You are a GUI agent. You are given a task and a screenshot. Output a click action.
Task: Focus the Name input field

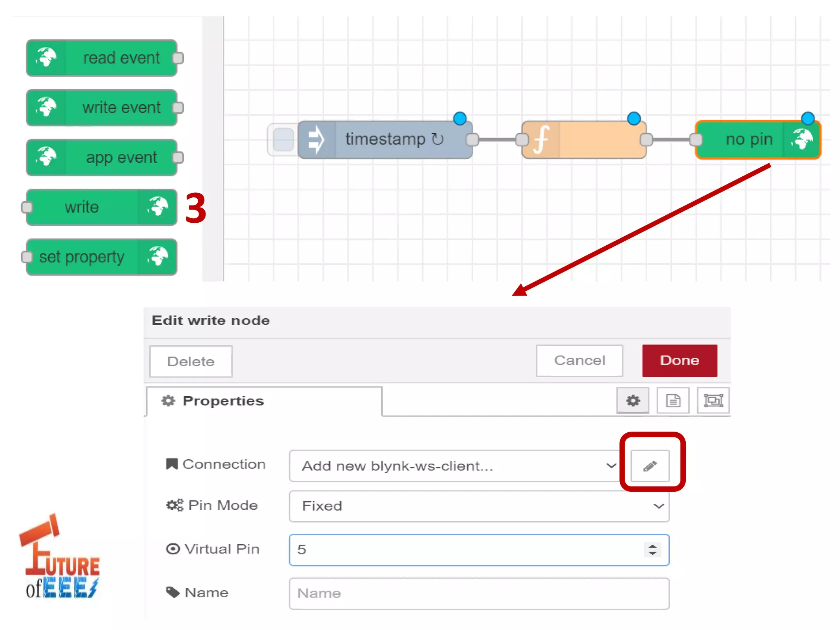[x=479, y=593]
